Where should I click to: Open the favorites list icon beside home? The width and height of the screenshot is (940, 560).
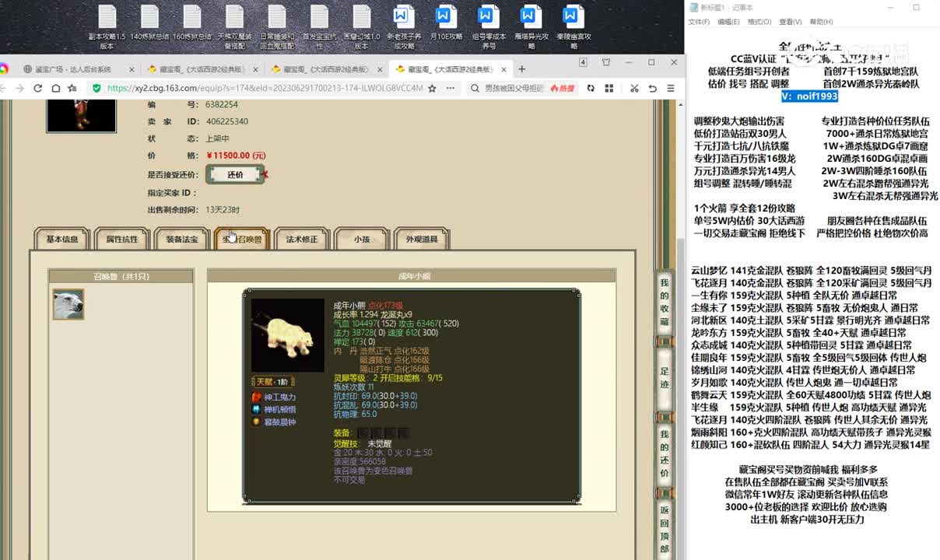click(72, 89)
